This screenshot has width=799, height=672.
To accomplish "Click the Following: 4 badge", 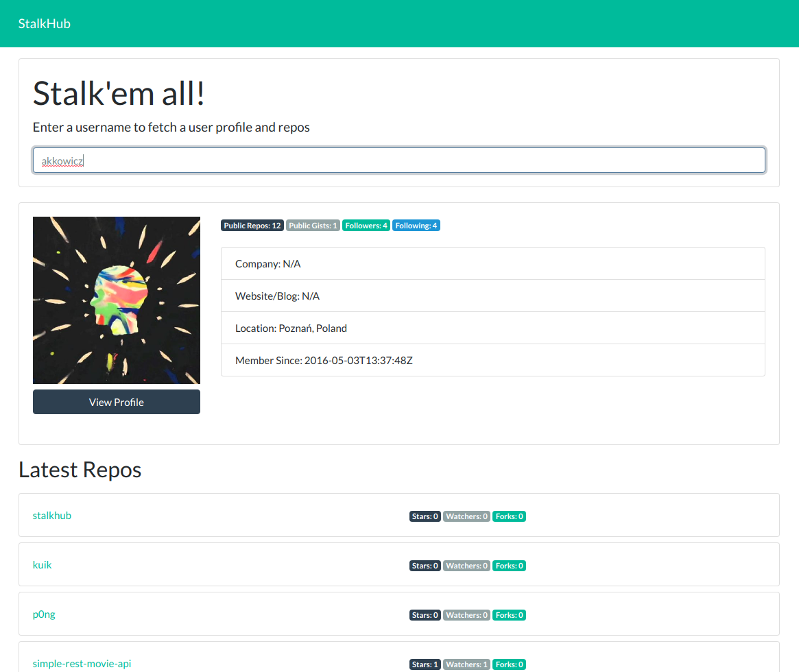I will click(416, 226).
